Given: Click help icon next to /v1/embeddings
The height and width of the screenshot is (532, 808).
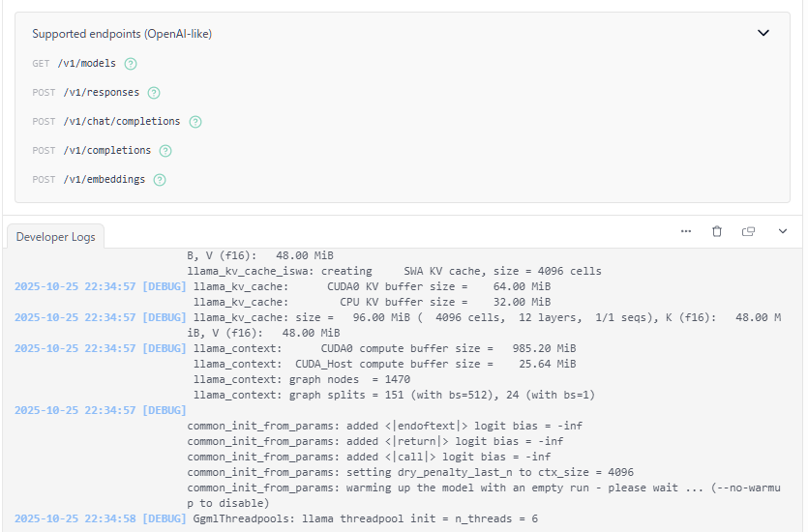Looking at the screenshot, I should point(160,180).
